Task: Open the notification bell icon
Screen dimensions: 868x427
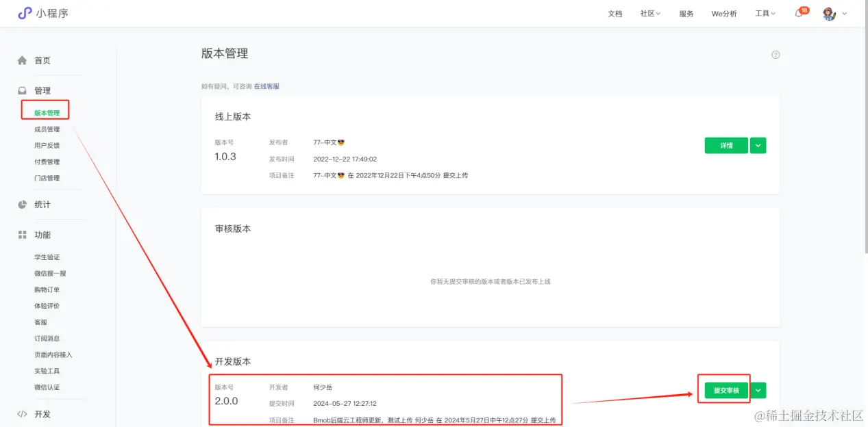Action: point(799,14)
